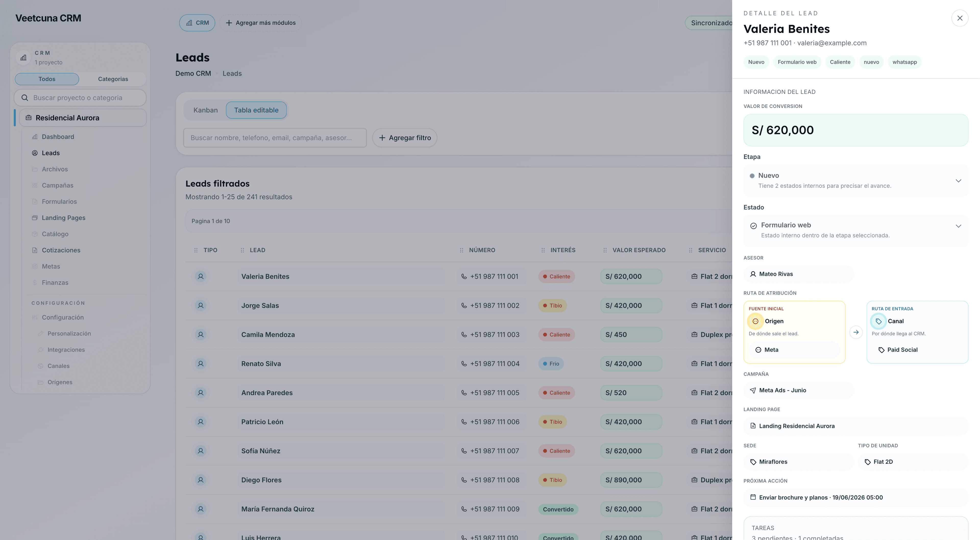Click the INTERÉS column drag handle
980x540 pixels.
click(x=543, y=250)
